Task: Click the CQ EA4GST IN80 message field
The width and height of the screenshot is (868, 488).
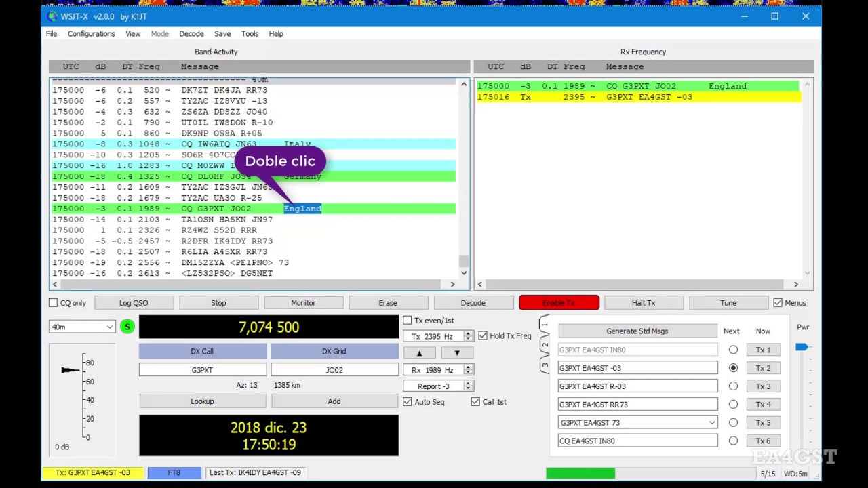Action: coord(637,441)
